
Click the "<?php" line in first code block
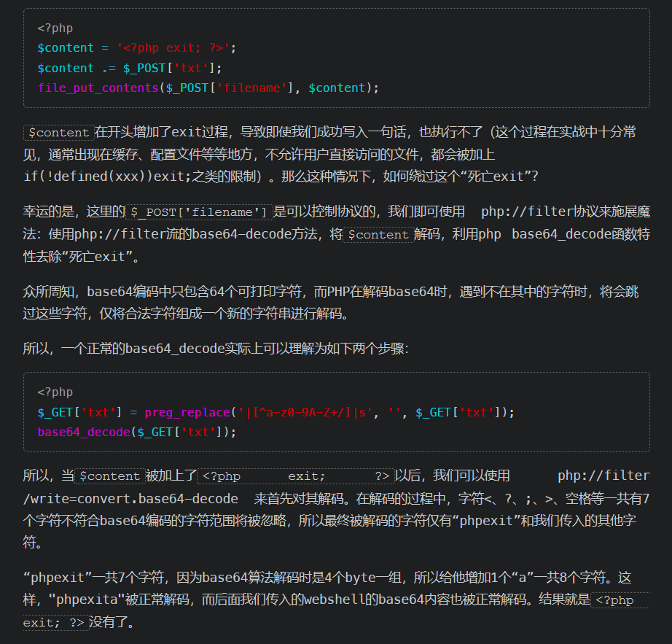tap(55, 28)
